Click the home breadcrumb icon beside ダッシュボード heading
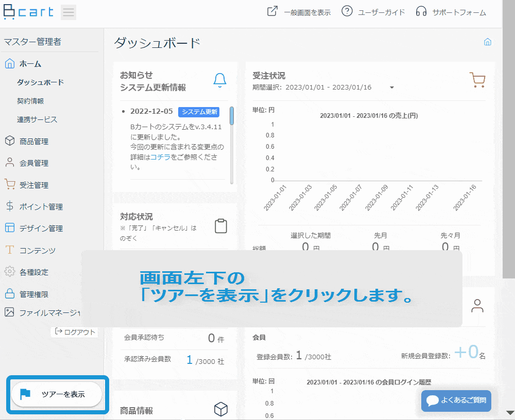515x420 pixels. pos(487,42)
